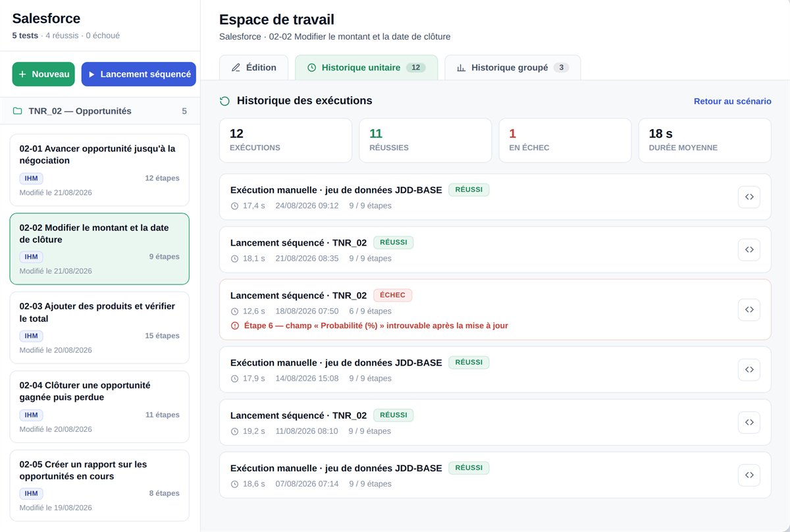The width and height of the screenshot is (790, 532).
Task: Click the 11 Réussies stat card
Action: (425, 140)
